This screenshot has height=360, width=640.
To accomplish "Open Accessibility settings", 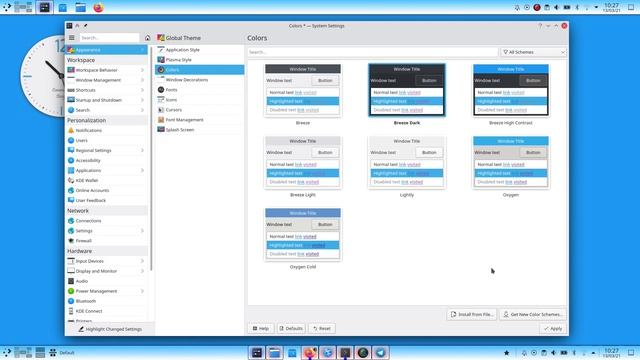I will tap(107, 160).
